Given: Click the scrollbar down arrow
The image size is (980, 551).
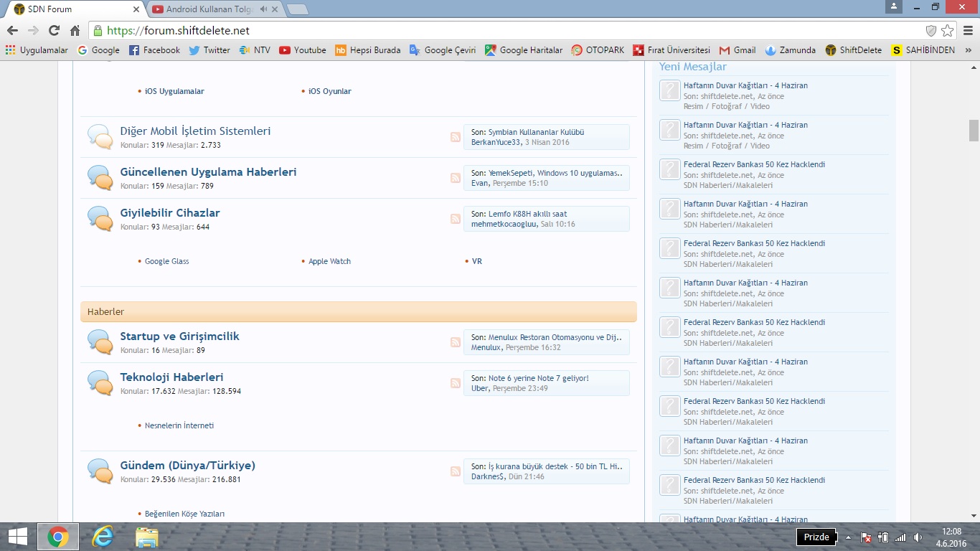Looking at the screenshot, I should (974, 515).
